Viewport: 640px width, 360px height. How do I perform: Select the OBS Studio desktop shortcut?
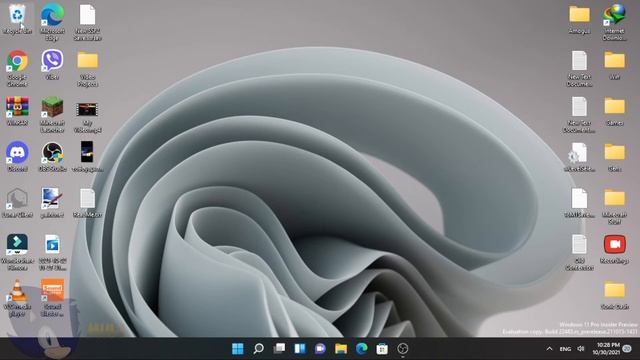(52, 156)
